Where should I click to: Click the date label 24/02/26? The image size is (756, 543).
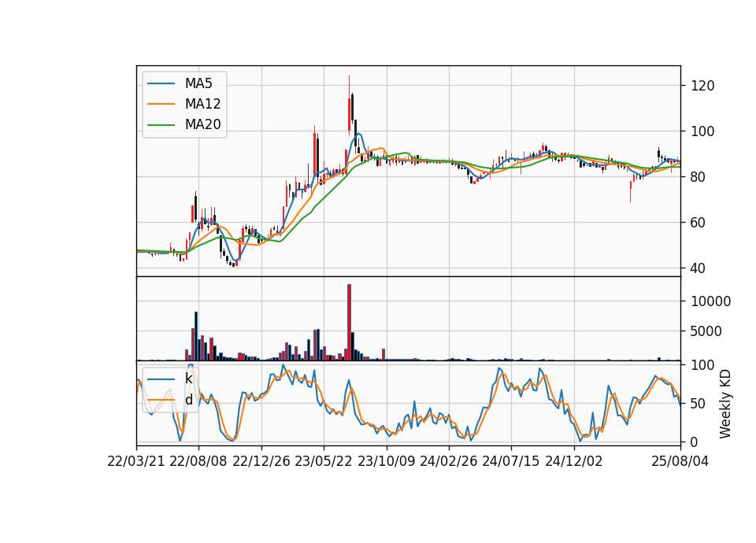(448, 462)
